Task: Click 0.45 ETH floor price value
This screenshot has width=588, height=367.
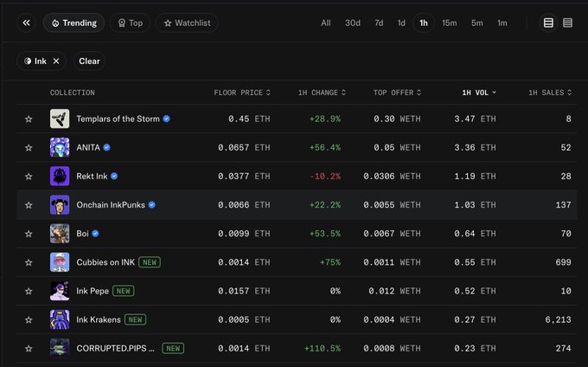Action: [x=249, y=119]
